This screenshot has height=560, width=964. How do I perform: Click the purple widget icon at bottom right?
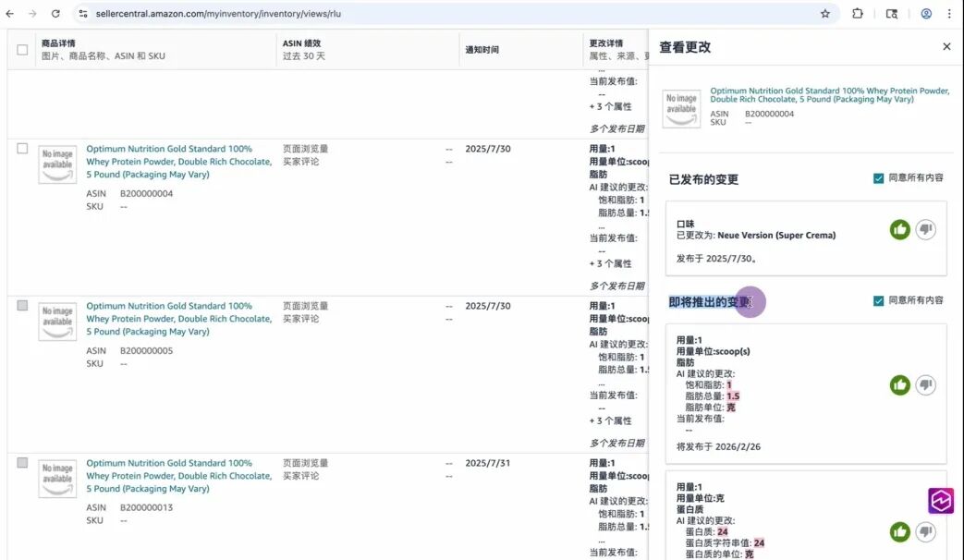coord(940,501)
